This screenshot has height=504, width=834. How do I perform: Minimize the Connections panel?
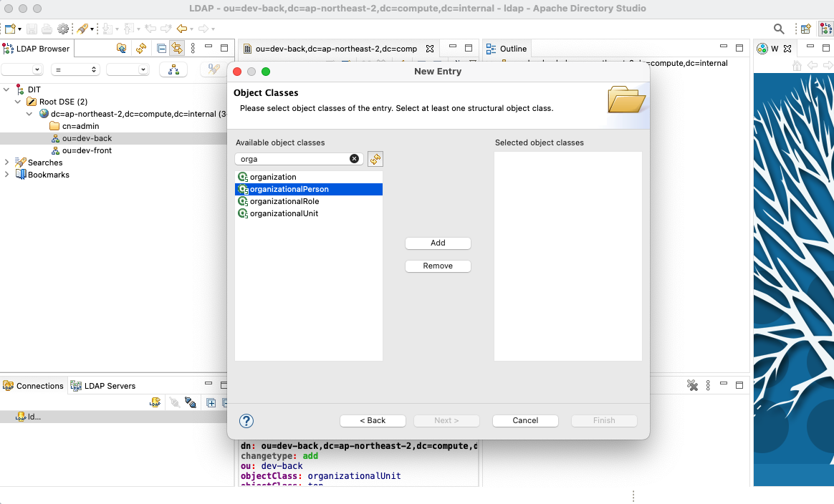208,383
